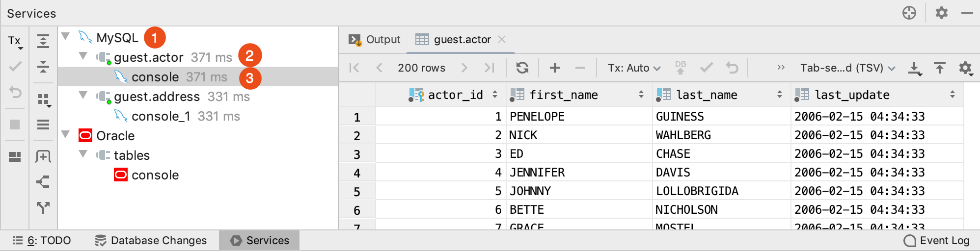Image resolution: width=980 pixels, height=251 pixels.
Task: Click the export data download icon
Action: point(915,68)
